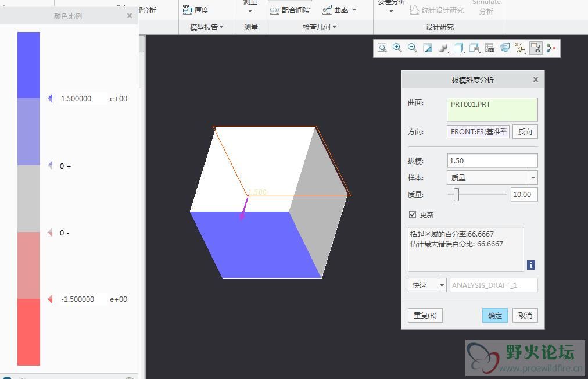Toggle the spin center icon
Screen dimensions: 588x379
(x=551, y=48)
